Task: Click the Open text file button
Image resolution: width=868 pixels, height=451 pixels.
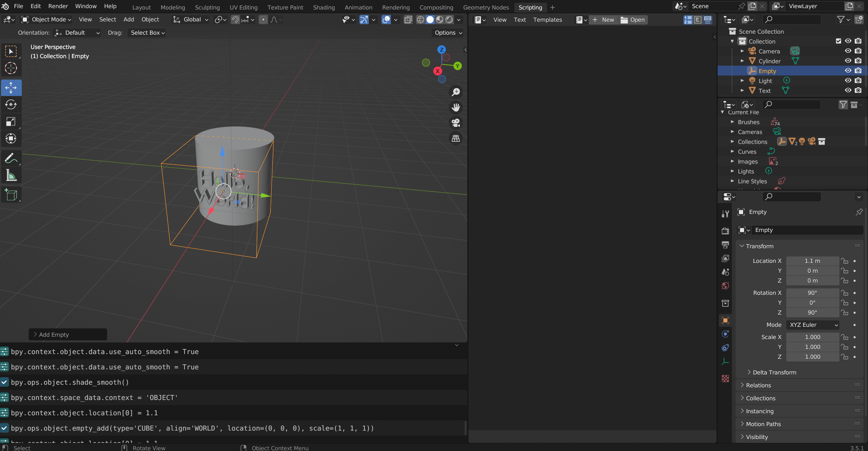Action: (x=633, y=20)
